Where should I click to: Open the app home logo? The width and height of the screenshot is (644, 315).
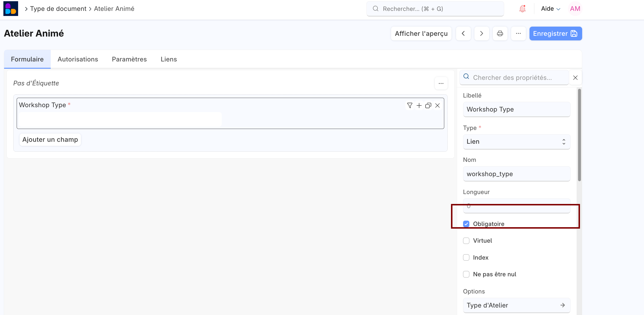point(11,8)
